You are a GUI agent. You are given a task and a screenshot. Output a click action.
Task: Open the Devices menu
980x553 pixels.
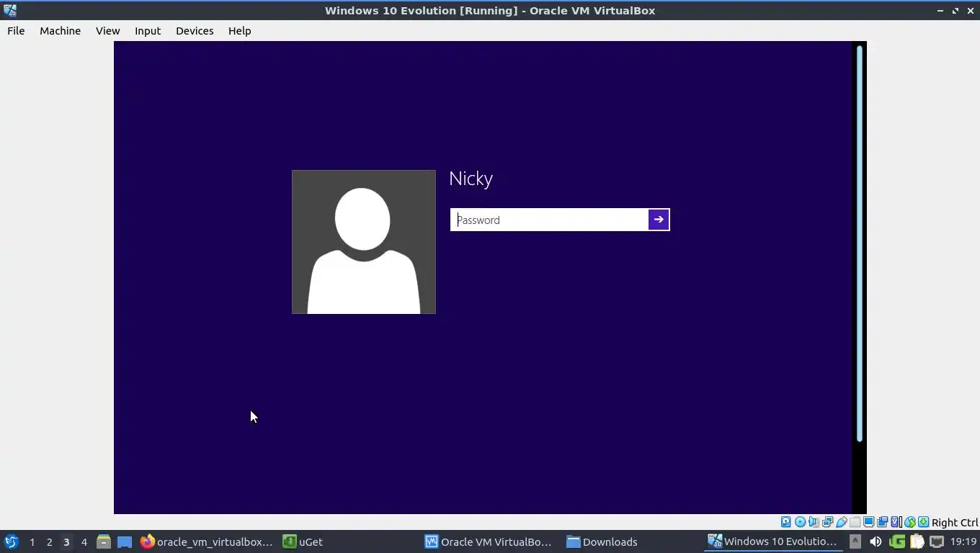click(x=195, y=31)
